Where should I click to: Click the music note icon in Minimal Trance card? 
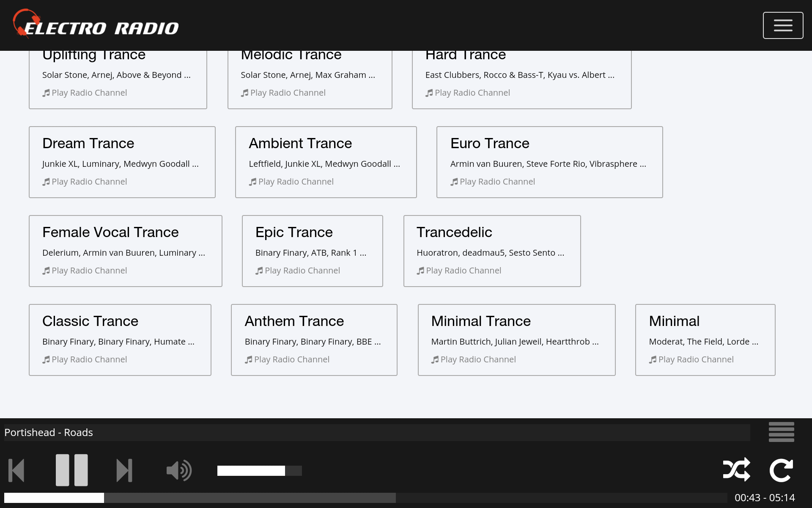pos(435,359)
